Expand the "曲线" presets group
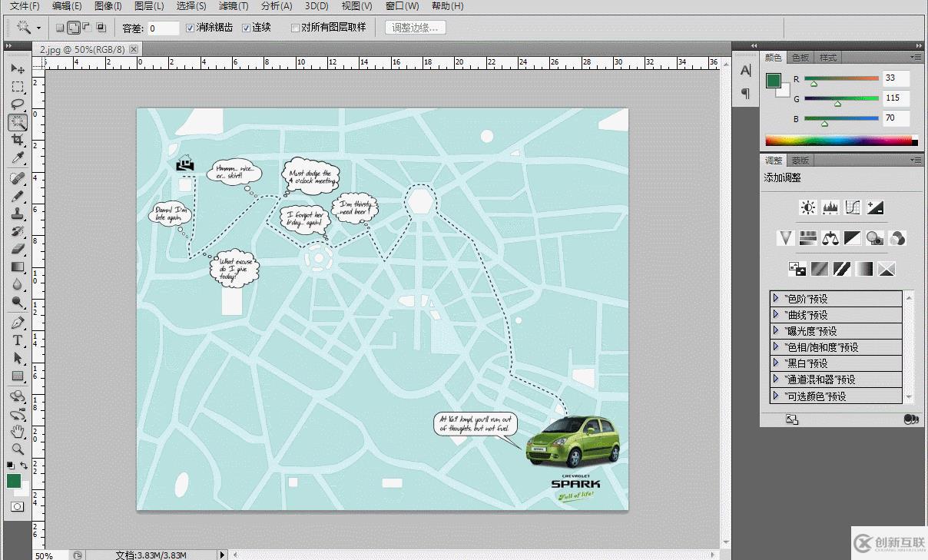Viewport: 928px width, 560px height. click(777, 314)
